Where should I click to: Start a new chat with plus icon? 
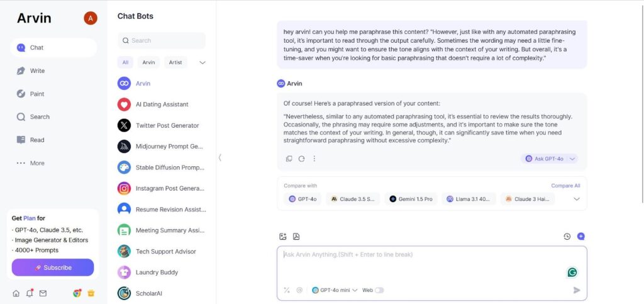pyautogui.click(x=580, y=236)
